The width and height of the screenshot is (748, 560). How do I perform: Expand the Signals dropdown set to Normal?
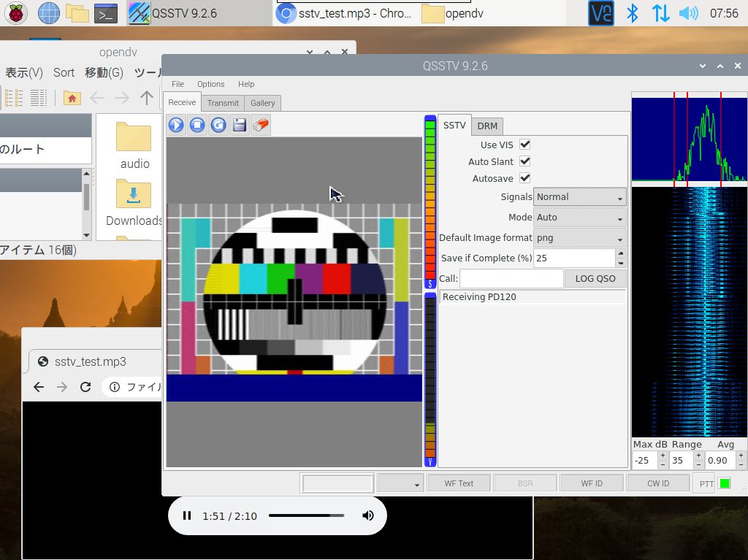coord(580,197)
